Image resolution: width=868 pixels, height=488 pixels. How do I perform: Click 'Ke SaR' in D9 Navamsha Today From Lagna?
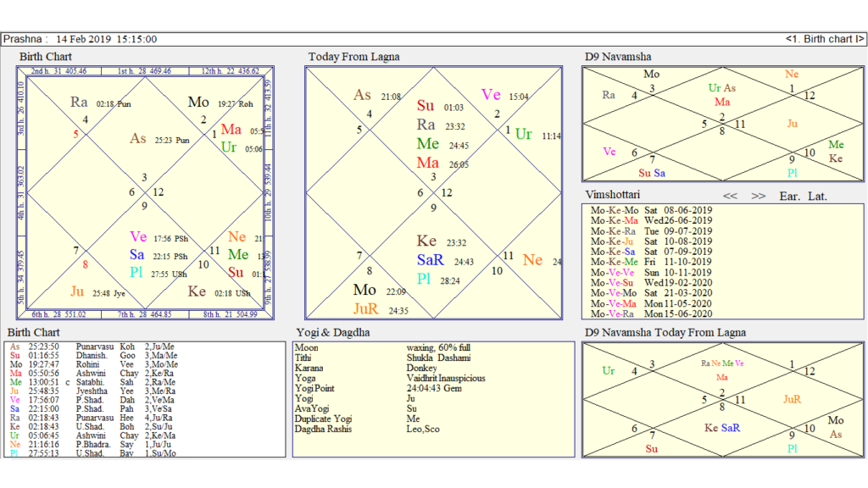[722, 428]
